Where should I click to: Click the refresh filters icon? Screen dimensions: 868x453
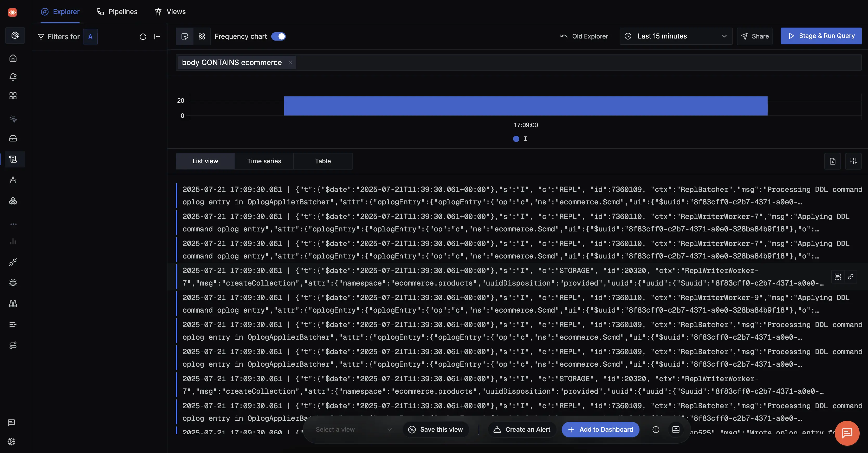click(x=143, y=36)
